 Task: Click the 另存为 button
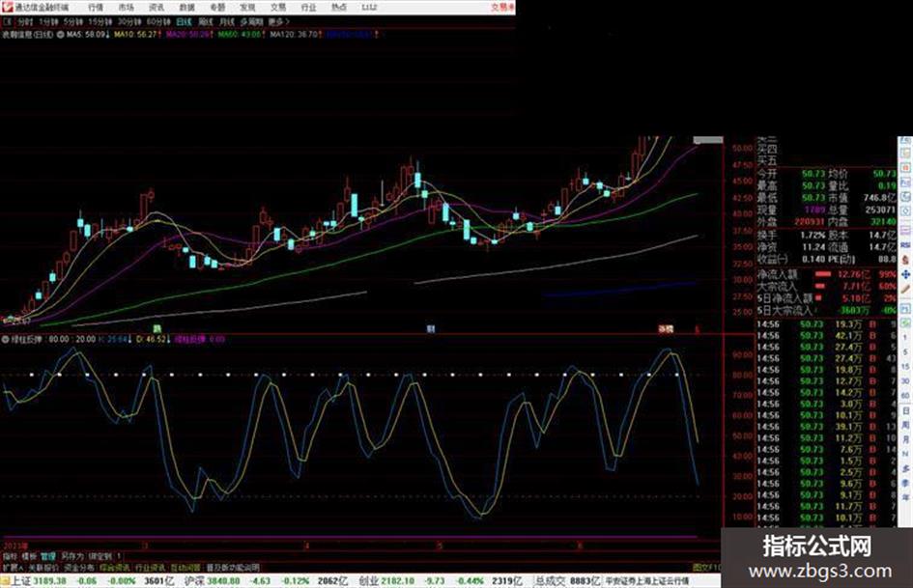[x=72, y=556]
